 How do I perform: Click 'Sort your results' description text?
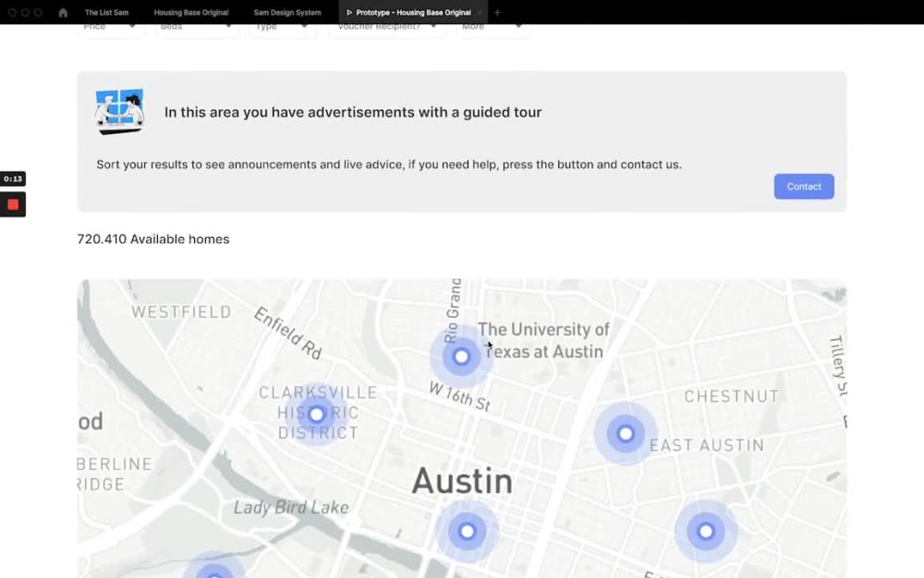click(389, 165)
